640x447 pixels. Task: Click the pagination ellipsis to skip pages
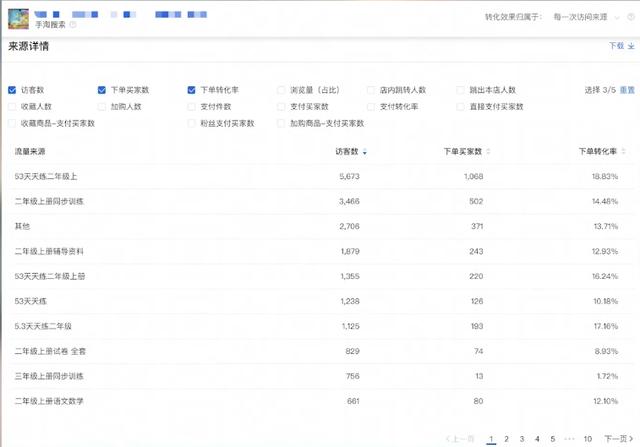pos(569,439)
